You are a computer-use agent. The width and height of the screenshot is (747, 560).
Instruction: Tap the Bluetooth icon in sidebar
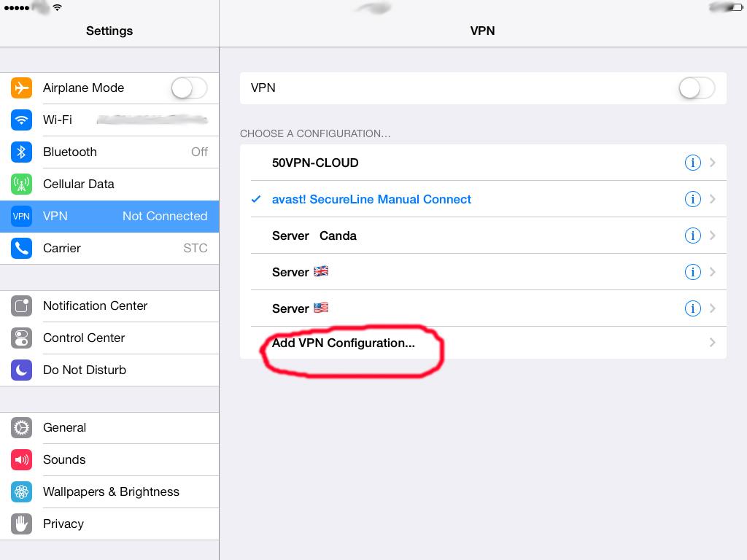coord(21,152)
